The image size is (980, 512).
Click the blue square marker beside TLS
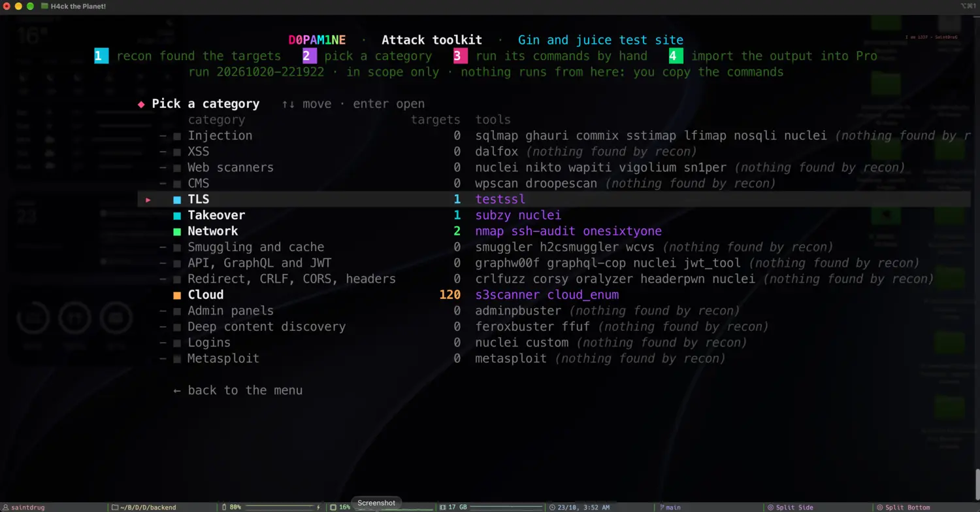pos(177,199)
